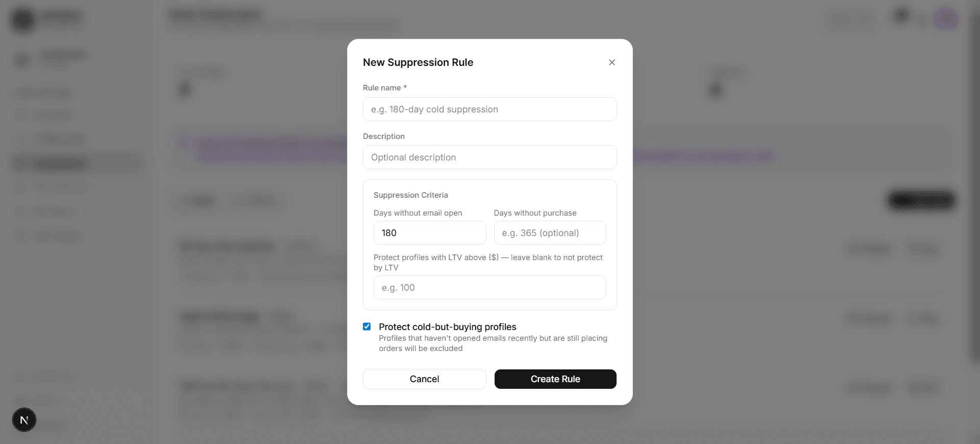Click the Create Rule button
Image resolution: width=980 pixels, height=444 pixels.
click(x=555, y=379)
